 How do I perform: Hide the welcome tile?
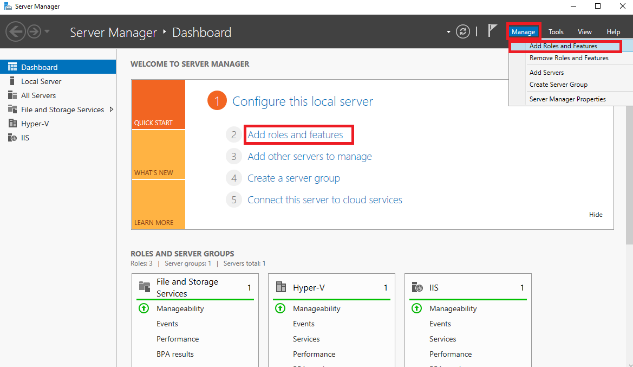(595, 214)
